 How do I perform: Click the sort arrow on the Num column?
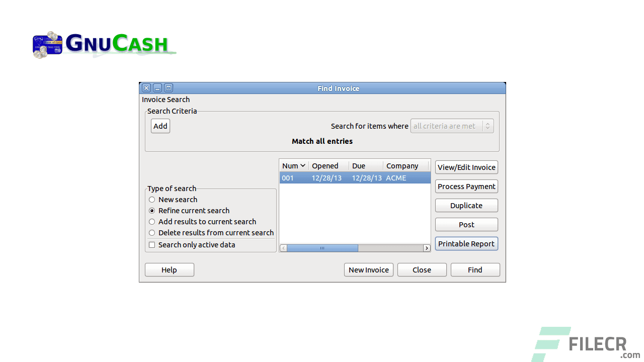[x=302, y=165]
